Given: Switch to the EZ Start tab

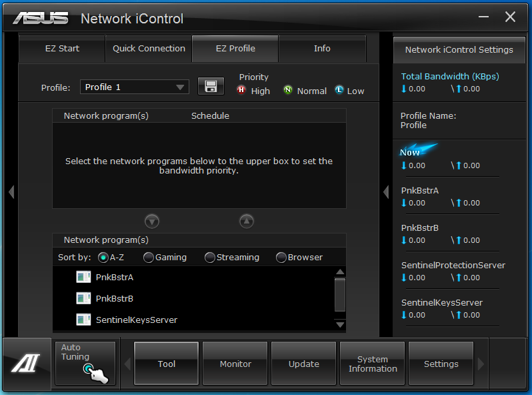Looking at the screenshot, I should [x=62, y=49].
